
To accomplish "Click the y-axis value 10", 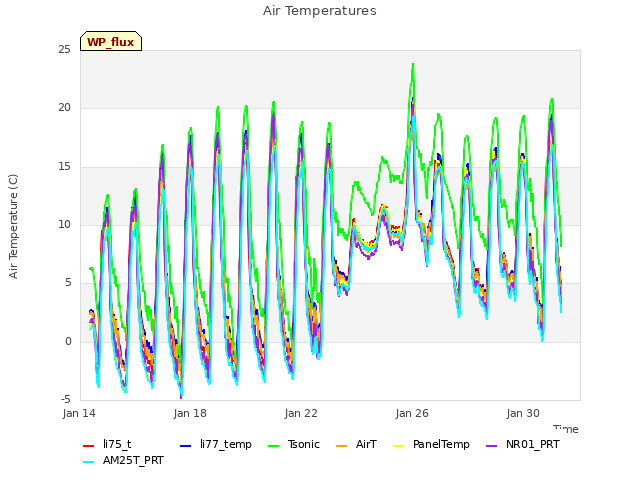I will tap(64, 224).
